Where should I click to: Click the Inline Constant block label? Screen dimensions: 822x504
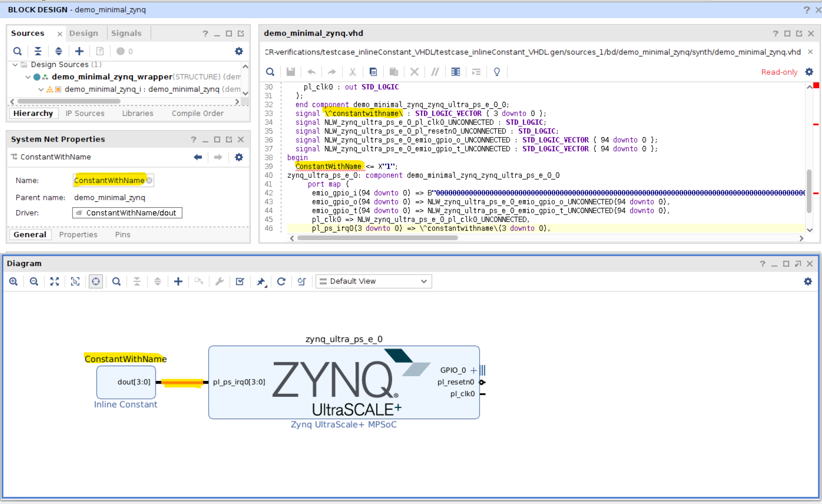pos(125,405)
